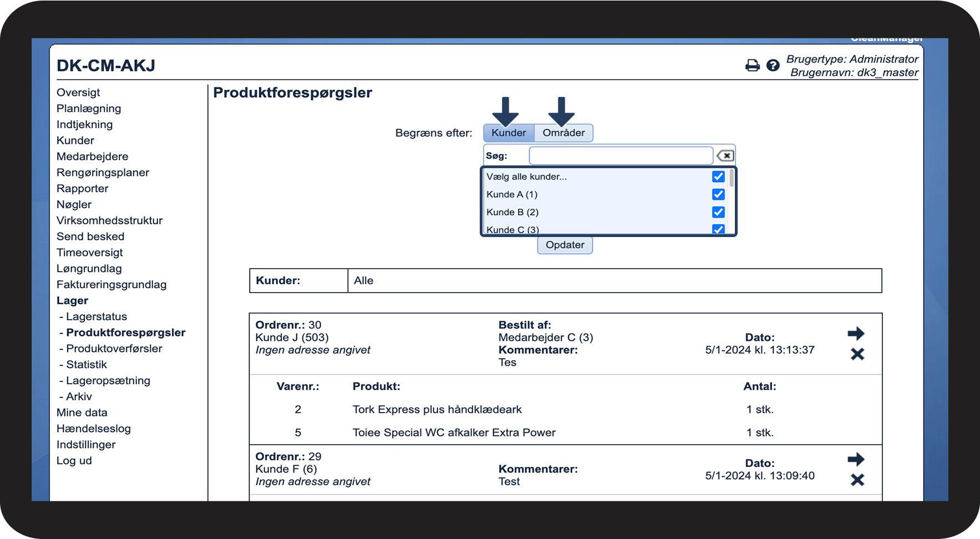Viewport: 980px width, 539px height.
Task: Toggle the Kunde C (3) checkbox
Action: coord(718,229)
